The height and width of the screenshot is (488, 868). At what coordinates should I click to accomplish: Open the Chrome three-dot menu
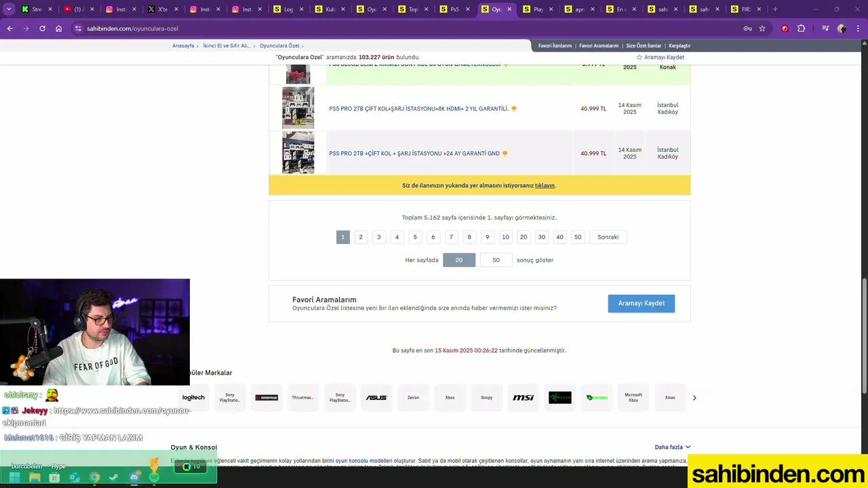point(857,28)
